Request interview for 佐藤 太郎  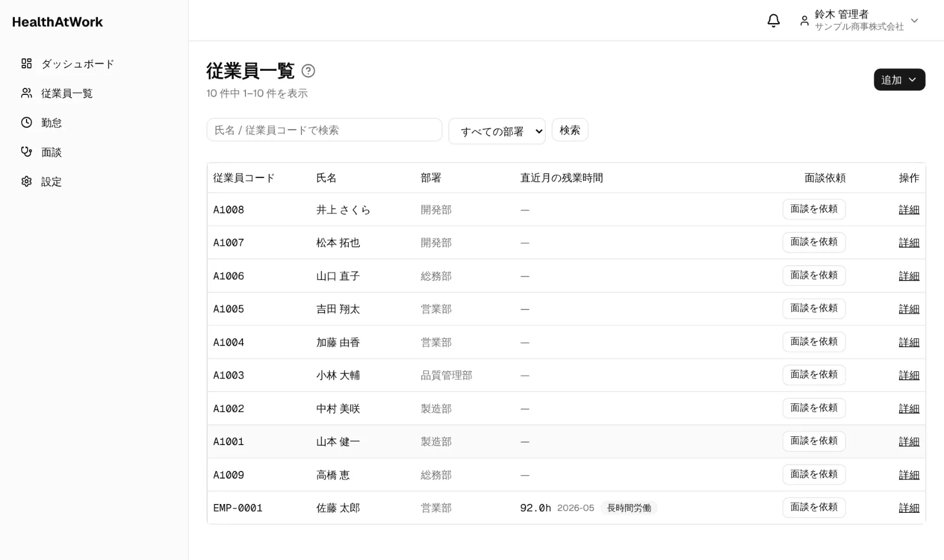pyautogui.click(x=814, y=508)
